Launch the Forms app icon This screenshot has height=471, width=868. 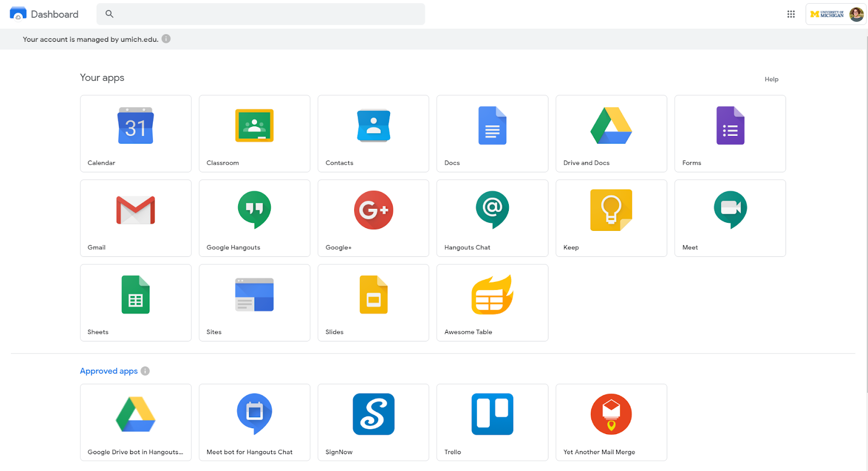pyautogui.click(x=730, y=125)
